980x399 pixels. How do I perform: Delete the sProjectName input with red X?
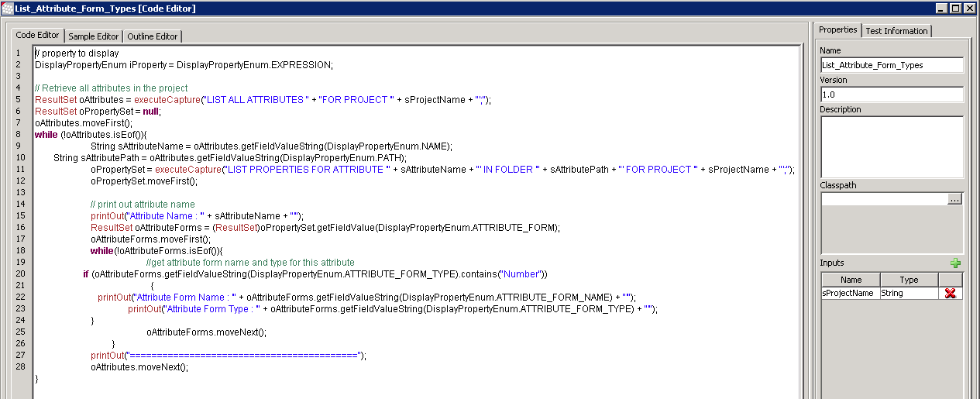(950, 294)
